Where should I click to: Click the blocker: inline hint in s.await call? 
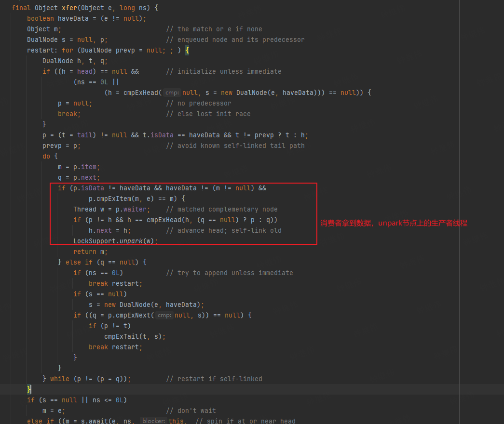tap(152, 421)
